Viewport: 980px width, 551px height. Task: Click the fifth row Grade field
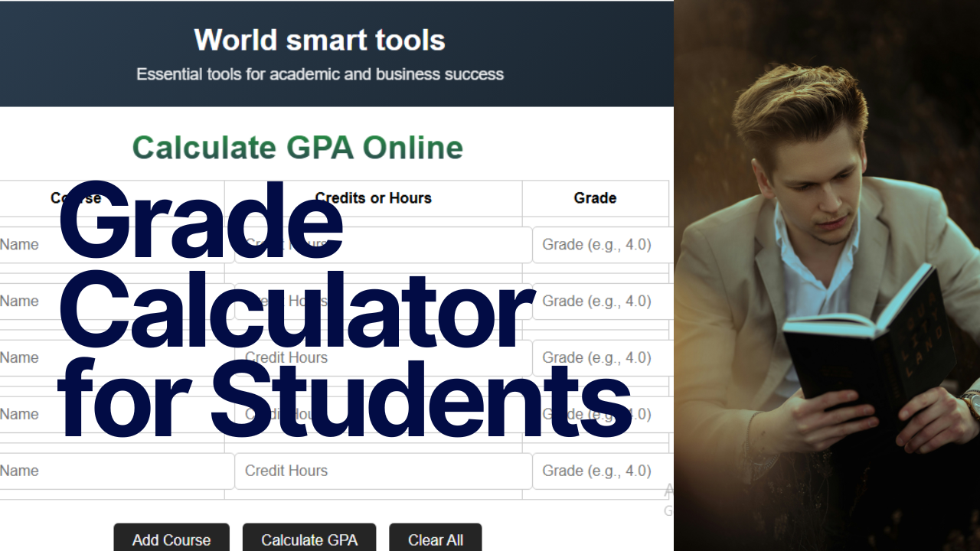coord(602,471)
